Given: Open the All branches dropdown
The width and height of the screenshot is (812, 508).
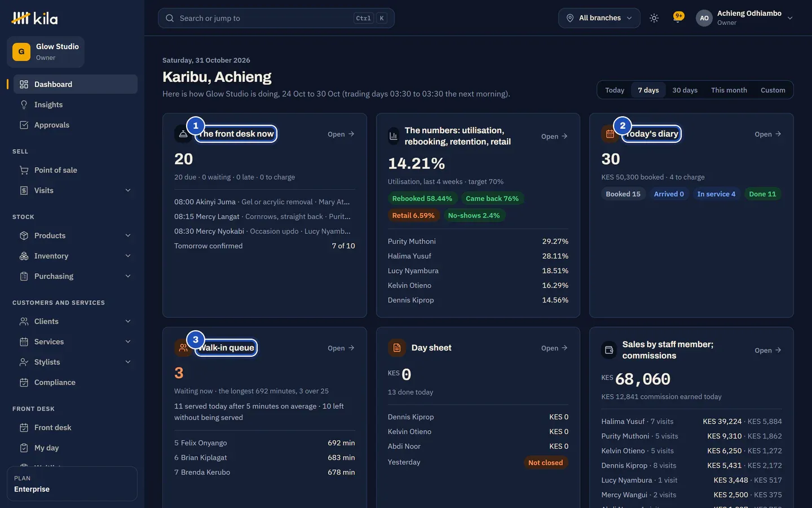Looking at the screenshot, I should point(599,18).
